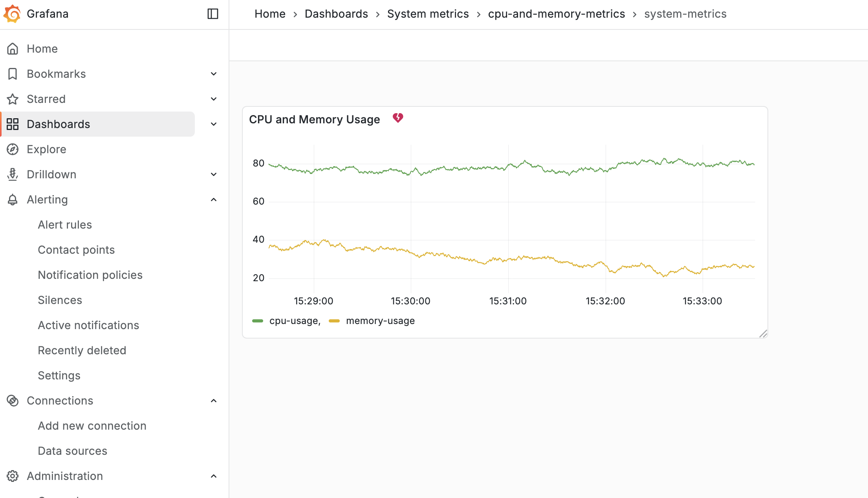Collapse the Alerting section chevron
Screen dimensions: 868x498
[214, 200]
